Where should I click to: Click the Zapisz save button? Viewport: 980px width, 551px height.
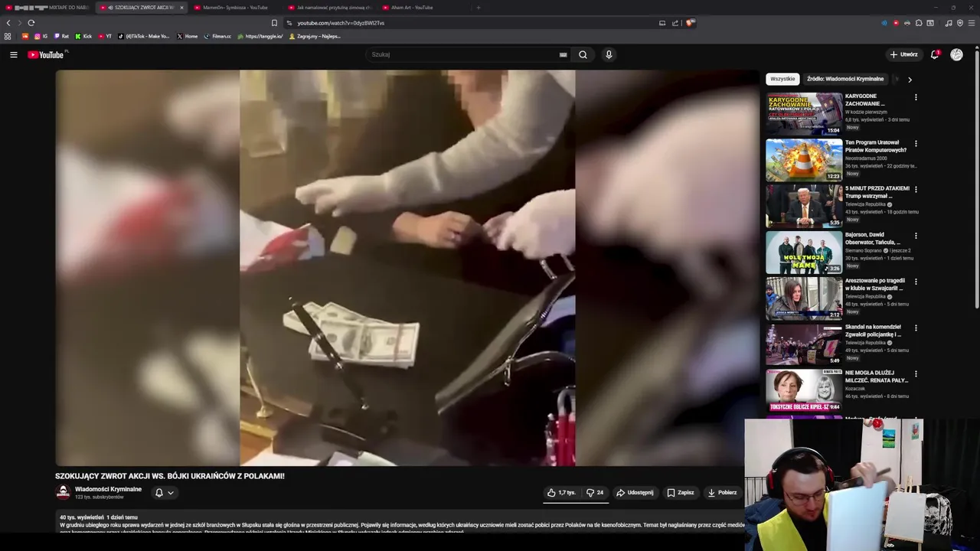click(x=680, y=493)
